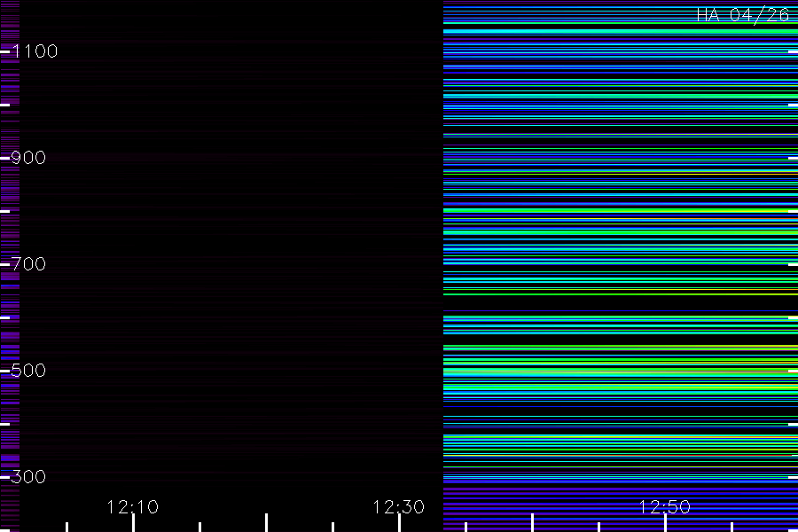Click the HA 04/26 station date label
Viewport: 798px width, 532px height.
pyautogui.click(x=743, y=15)
